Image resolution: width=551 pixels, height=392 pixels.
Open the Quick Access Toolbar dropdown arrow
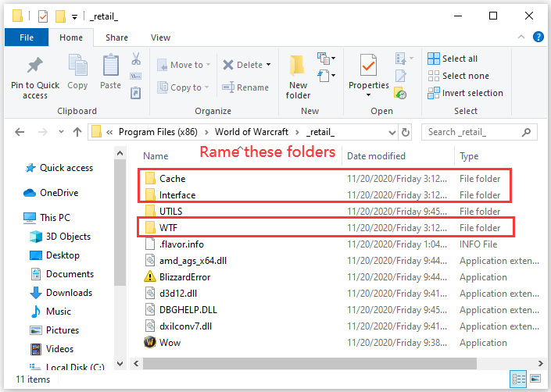[x=74, y=16]
